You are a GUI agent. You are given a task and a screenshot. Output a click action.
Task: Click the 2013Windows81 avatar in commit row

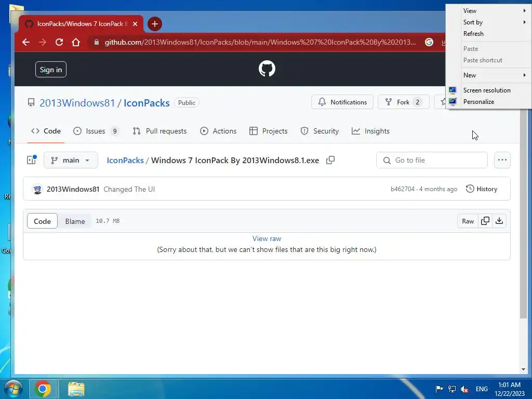(37, 189)
